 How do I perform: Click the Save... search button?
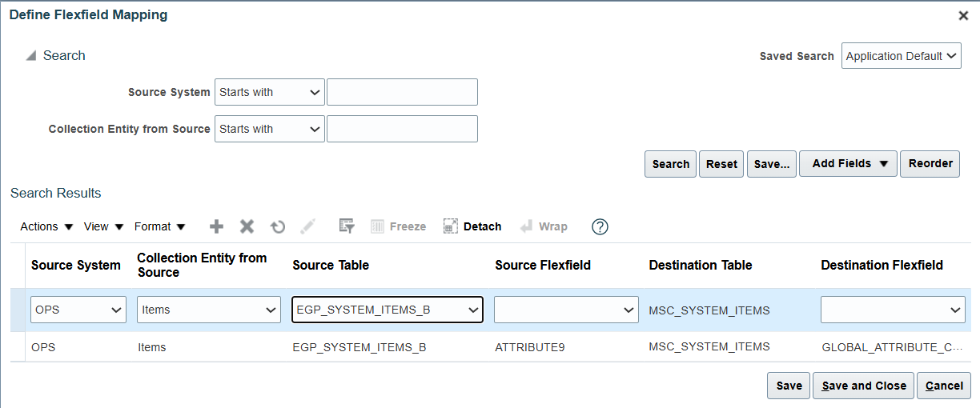coord(772,163)
